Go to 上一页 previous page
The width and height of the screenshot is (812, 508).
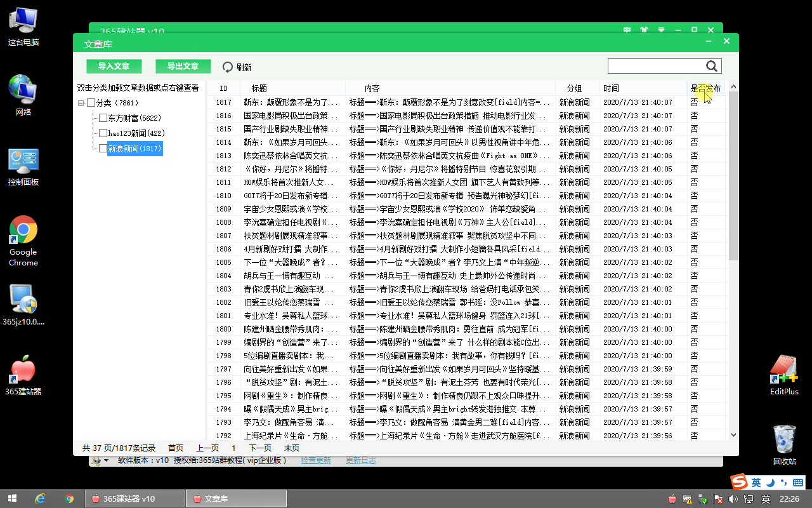click(x=207, y=448)
